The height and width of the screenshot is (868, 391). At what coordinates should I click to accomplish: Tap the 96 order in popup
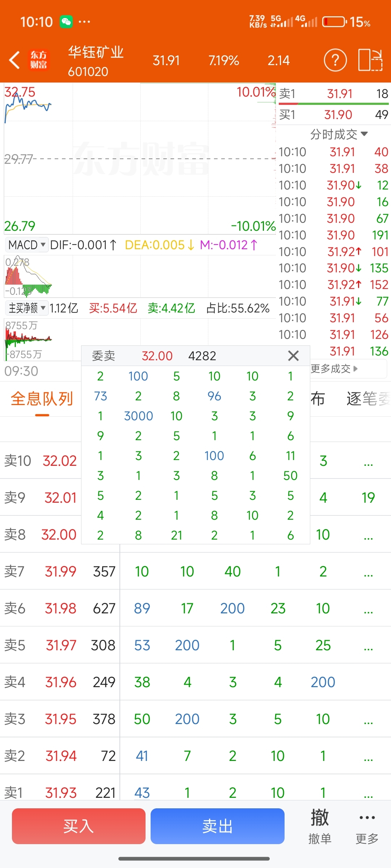(x=214, y=396)
